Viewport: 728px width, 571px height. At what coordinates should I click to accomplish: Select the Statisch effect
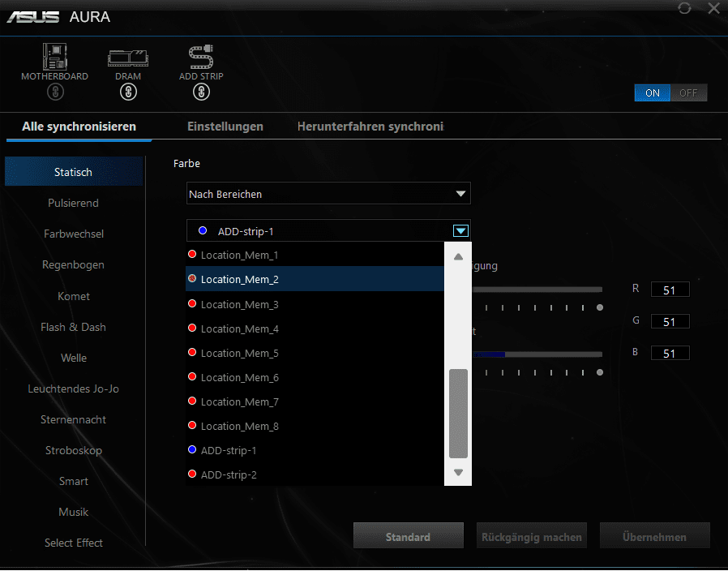pyautogui.click(x=74, y=171)
